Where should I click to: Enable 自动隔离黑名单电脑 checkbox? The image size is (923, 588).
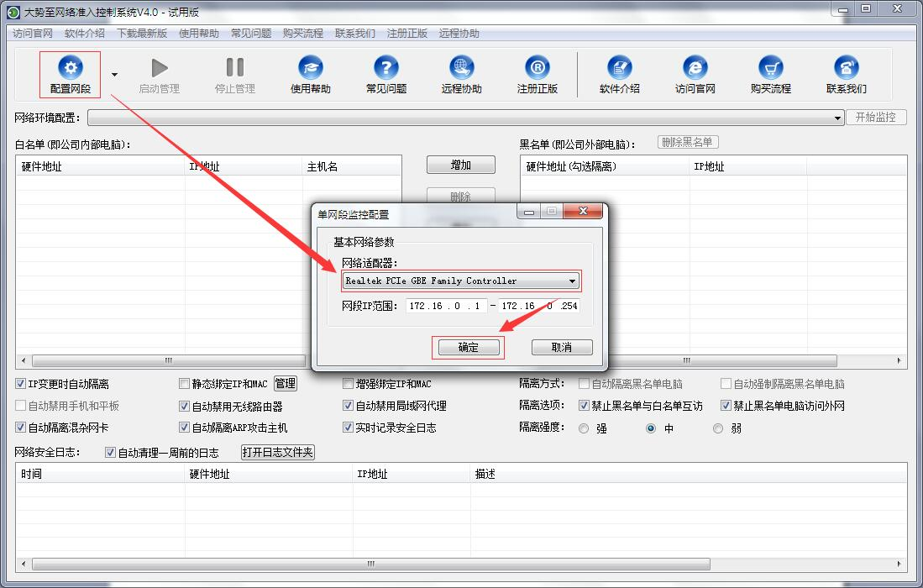pyautogui.click(x=584, y=384)
